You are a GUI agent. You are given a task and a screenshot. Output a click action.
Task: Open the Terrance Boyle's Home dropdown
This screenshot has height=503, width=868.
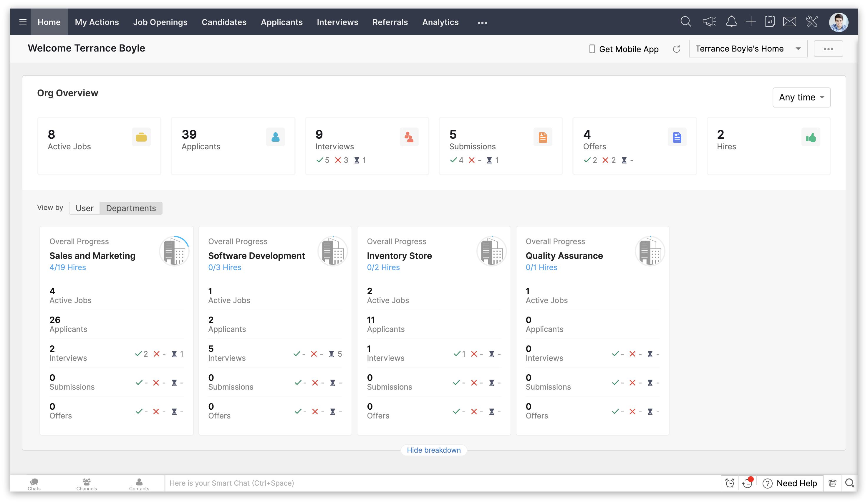(x=799, y=49)
